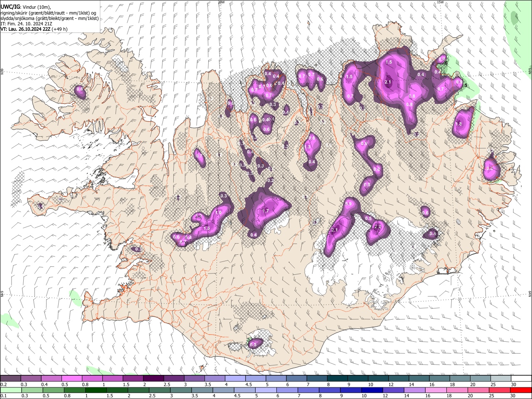Click the '1.8' snowfall value on the map
Screen dimensions: 532x399
[459, 124]
